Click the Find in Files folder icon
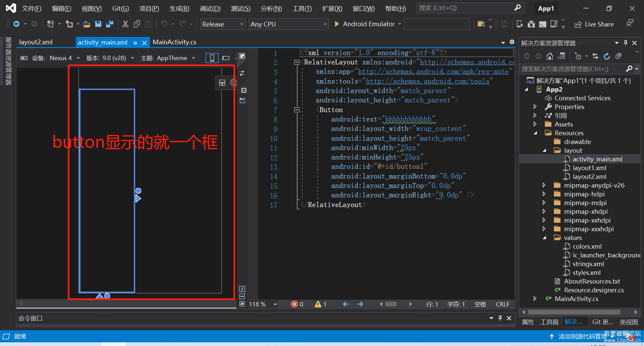 (x=481, y=24)
